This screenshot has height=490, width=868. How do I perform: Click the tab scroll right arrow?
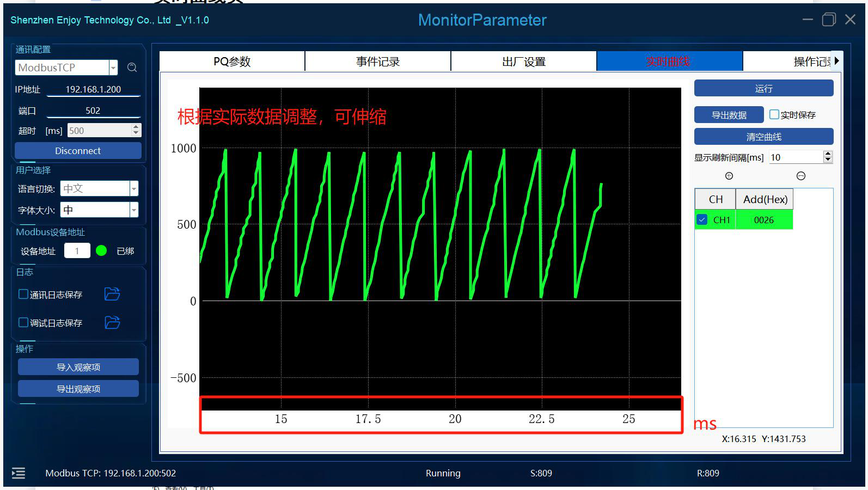point(837,61)
